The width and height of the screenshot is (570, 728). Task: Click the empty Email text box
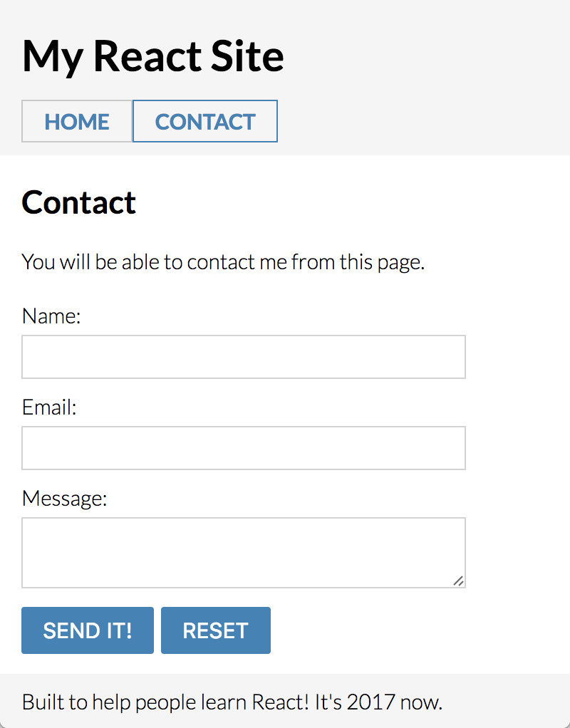(242, 447)
